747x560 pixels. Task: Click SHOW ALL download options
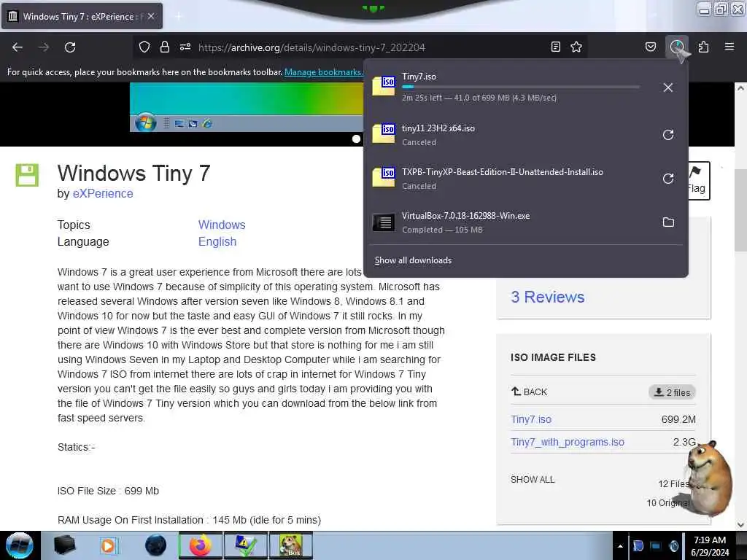[x=532, y=480]
